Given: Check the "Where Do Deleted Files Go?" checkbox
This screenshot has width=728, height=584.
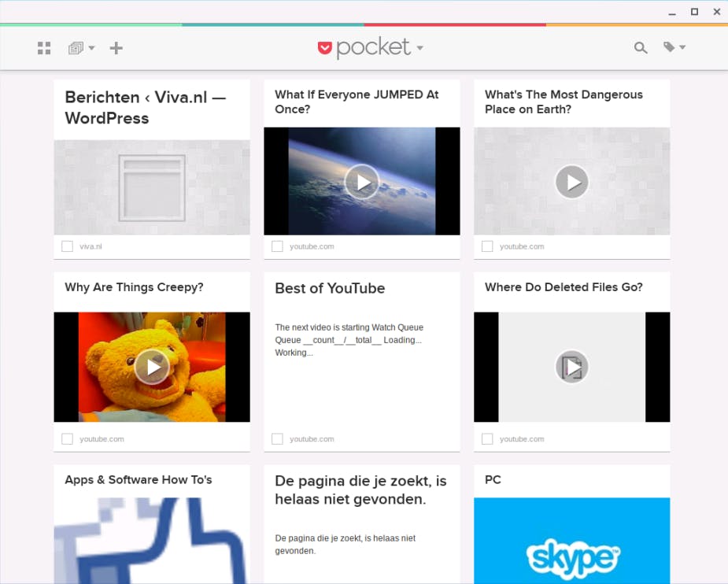Looking at the screenshot, I should coord(487,438).
